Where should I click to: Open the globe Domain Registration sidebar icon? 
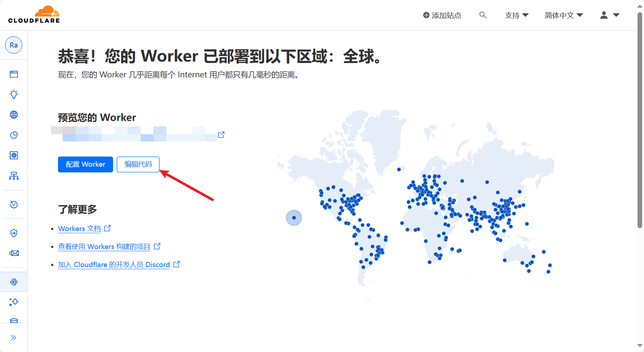pos(14,115)
